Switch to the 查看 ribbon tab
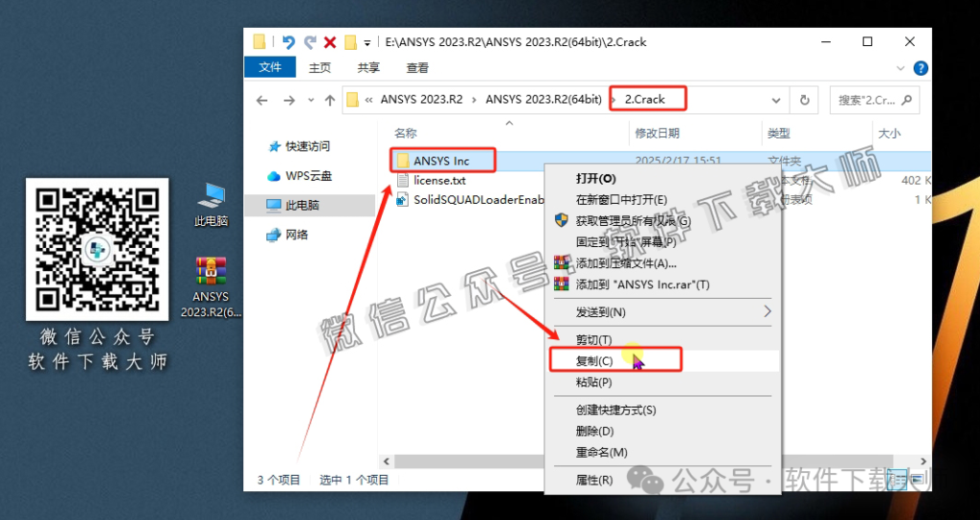This screenshot has width=980, height=520. 417,68
